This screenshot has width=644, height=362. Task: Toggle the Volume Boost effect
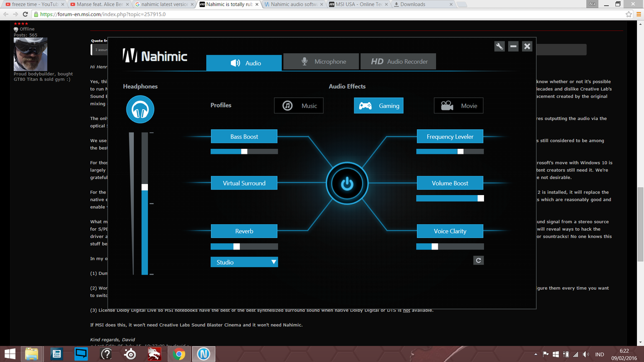[450, 183]
